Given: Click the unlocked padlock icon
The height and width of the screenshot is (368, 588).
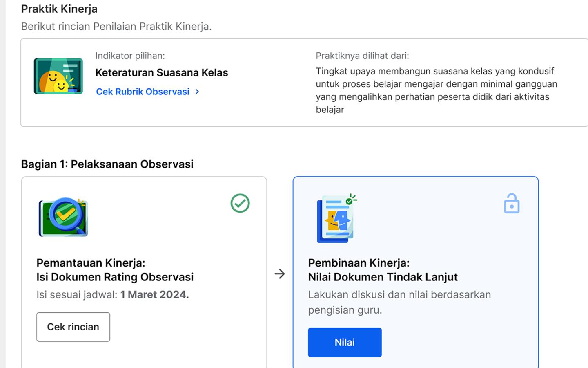Looking at the screenshot, I should tap(511, 203).
